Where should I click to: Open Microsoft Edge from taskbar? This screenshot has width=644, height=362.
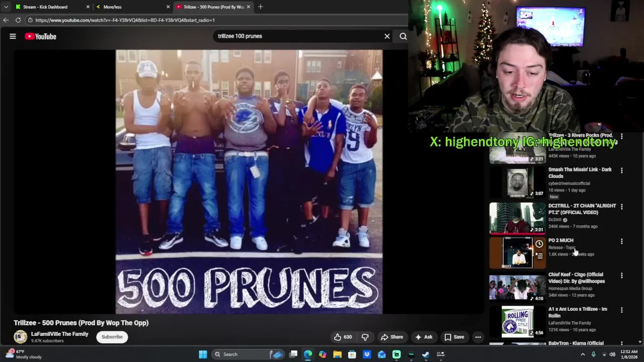point(308,354)
